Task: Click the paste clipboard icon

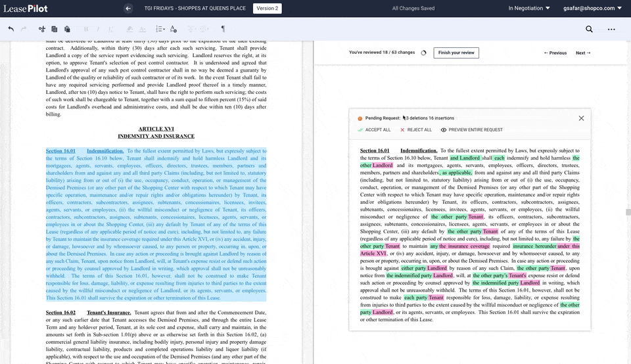Action: pyautogui.click(x=66, y=29)
